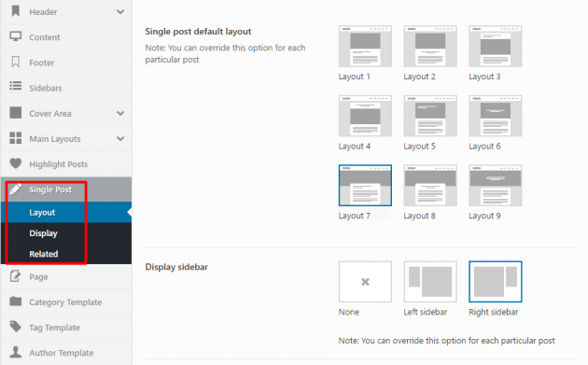Open the Layout submenu item
The image size is (588, 365).
[x=66, y=212]
